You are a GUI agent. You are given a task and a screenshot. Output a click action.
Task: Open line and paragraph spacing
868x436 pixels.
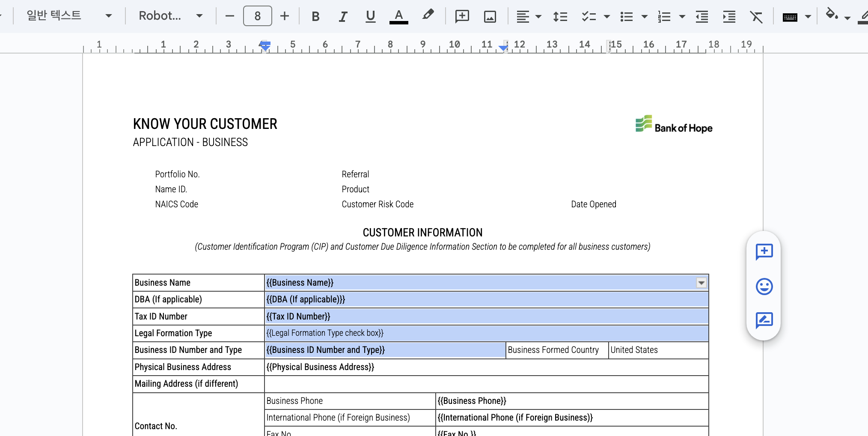pyautogui.click(x=560, y=16)
